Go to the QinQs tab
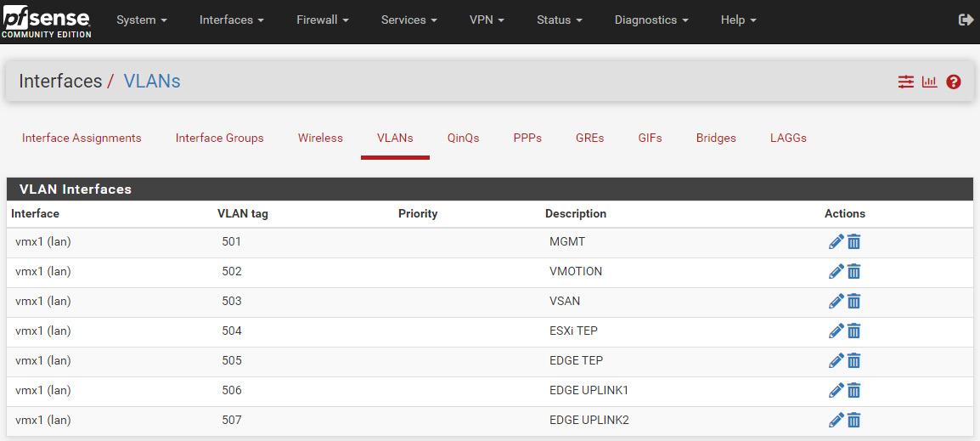The width and height of the screenshot is (980, 441). [x=463, y=138]
